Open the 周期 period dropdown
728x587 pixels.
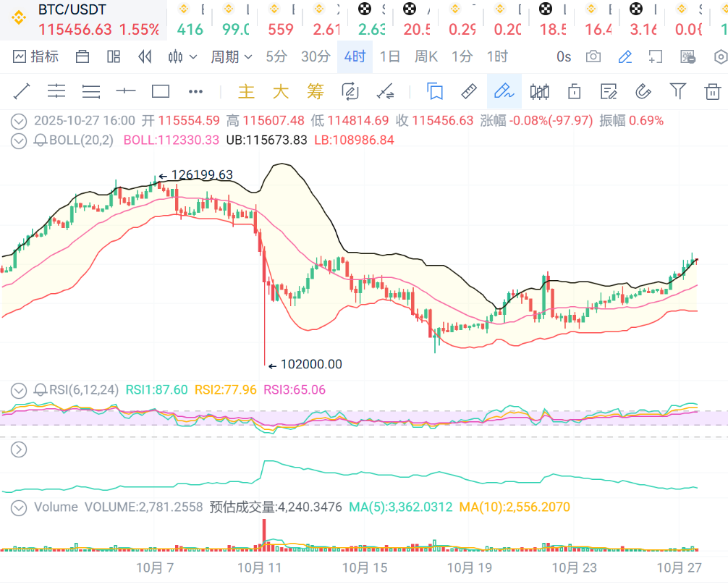231,56
